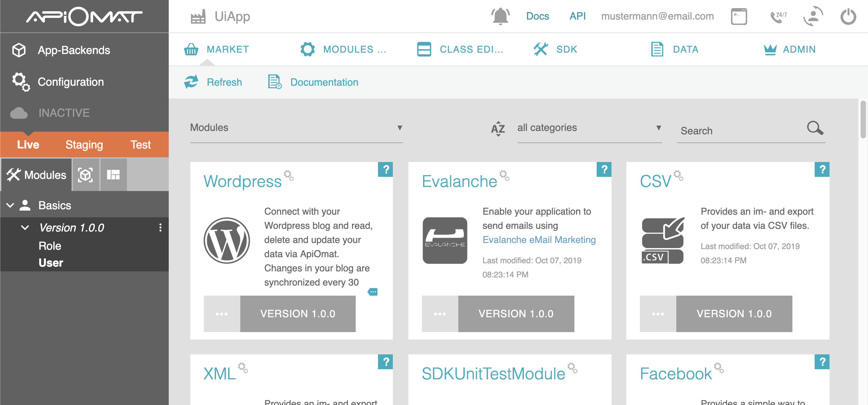Click the search magnifier icon
Screen dimensions: 868x405
pyautogui.click(x=815, y=128)
